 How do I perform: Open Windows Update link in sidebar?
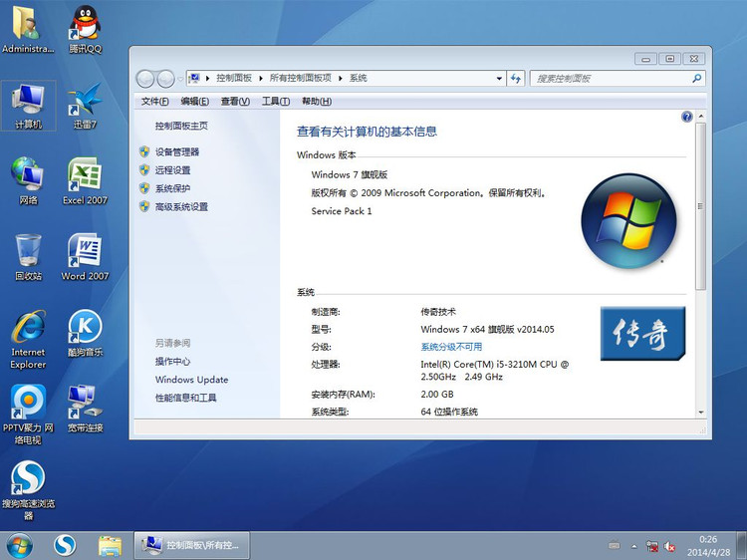191,380
